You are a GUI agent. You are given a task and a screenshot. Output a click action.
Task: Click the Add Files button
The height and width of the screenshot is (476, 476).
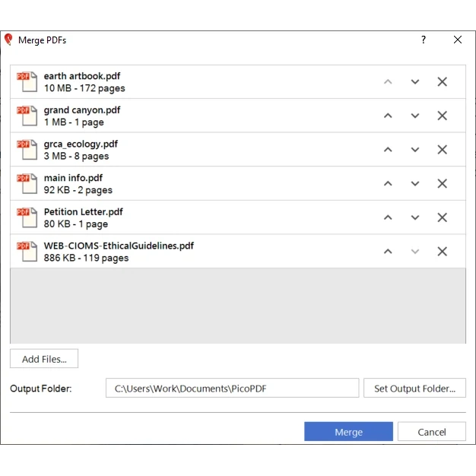point(44,359)
